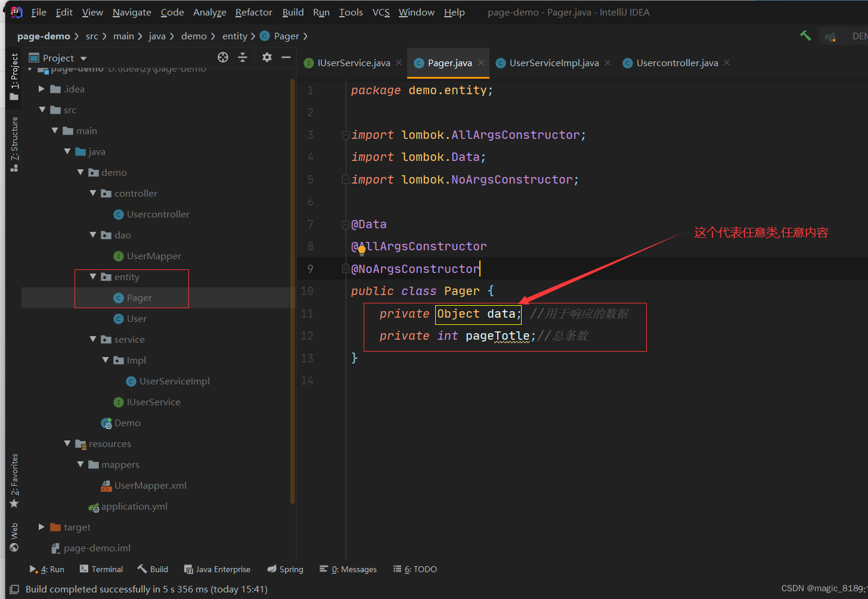Select UserServiceImpl in the tree
This screenshot has width=868, height=599.
[175, 381]
